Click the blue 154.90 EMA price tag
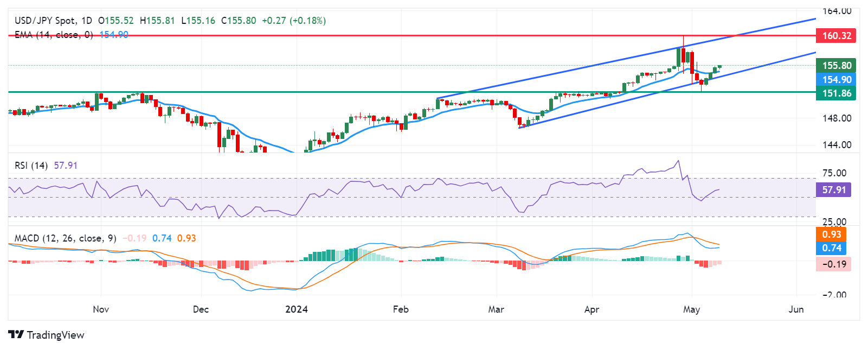This screenshot has width=868, height=349. click(836, 80)
